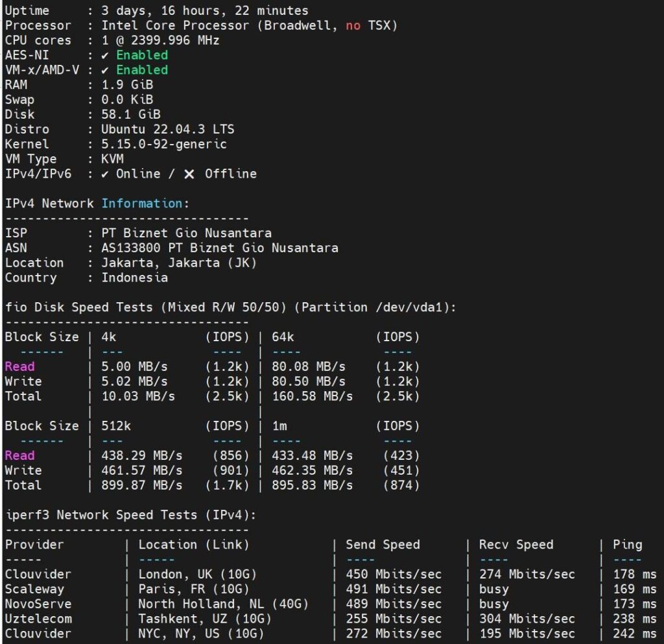Select the kernel version 5.15.0-92-generic
The height and width of the screenshot is (644, 664).
pos(163,144)
